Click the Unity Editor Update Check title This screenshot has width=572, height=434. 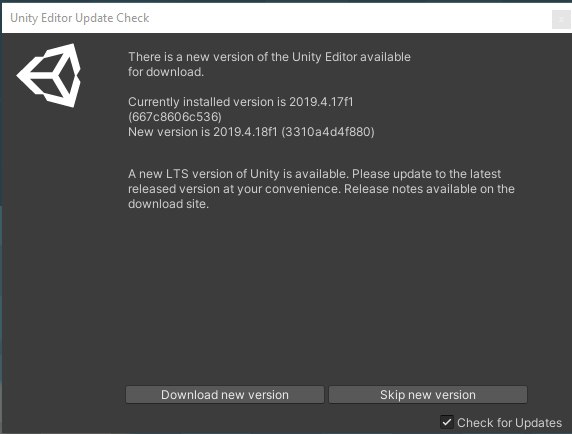80,18
